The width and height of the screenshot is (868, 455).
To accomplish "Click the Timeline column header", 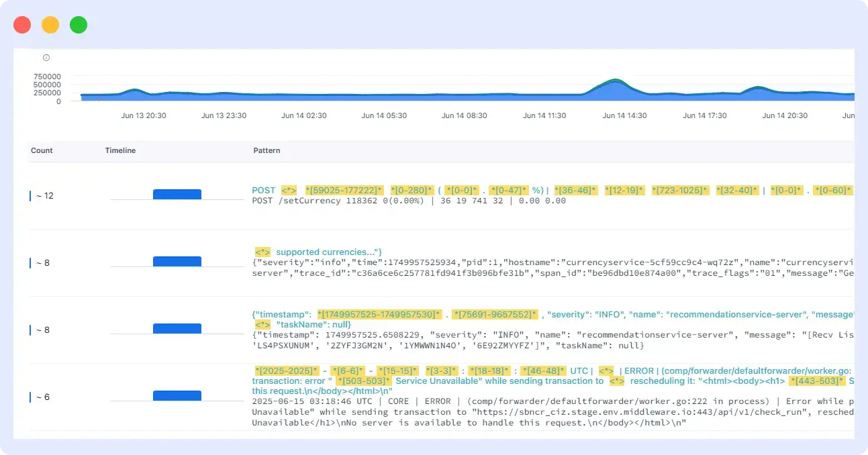I will click(120, 150).
